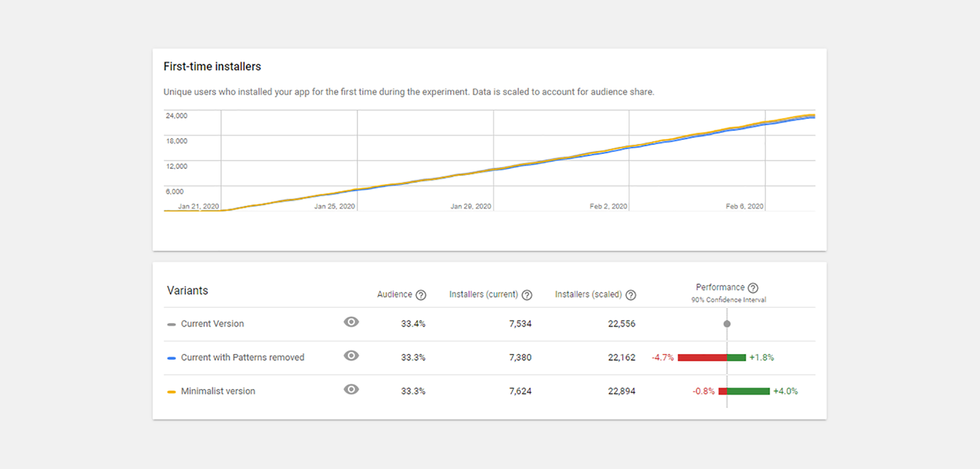Select the yellow Minimalist version color marker
Screen dimensions: 980x469
171,392
